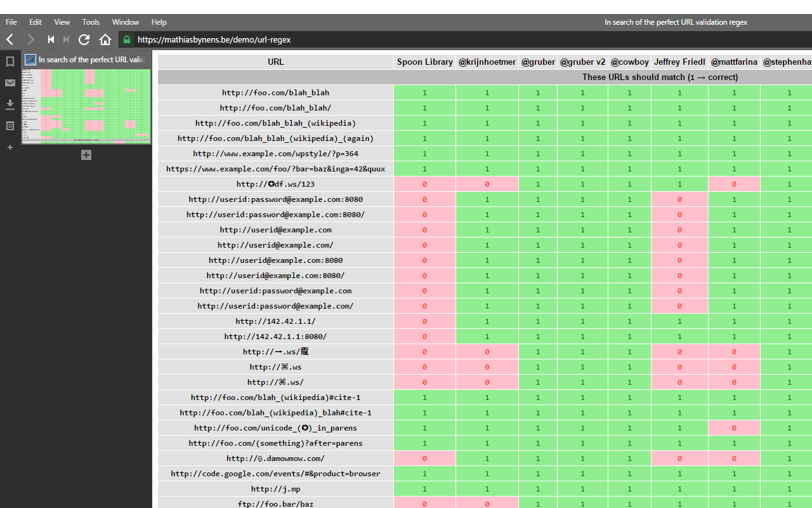
Task: Click http://foo.com/(something)?after=parens URL cell
Action: (276, 443)
